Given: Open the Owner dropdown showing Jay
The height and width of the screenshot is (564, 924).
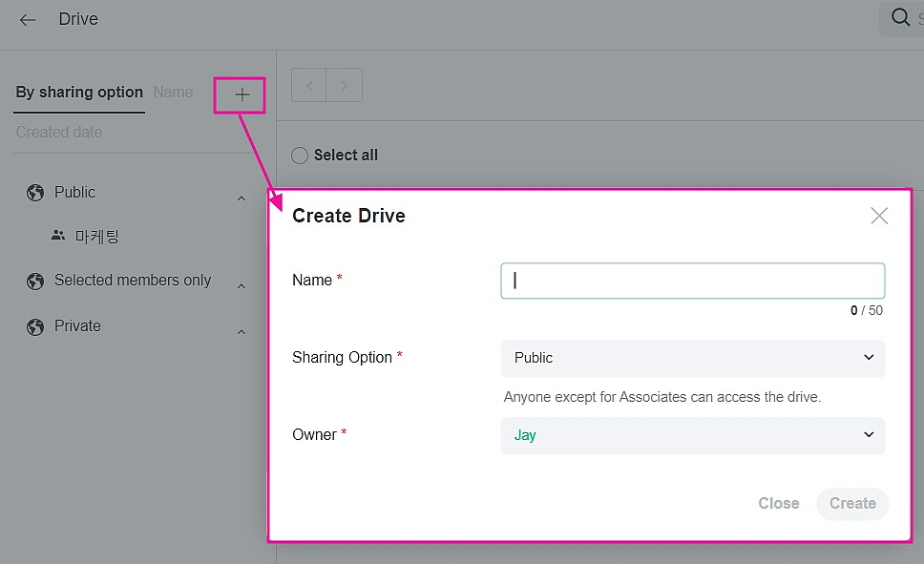Looking at the screenshot, I should 692,435.
